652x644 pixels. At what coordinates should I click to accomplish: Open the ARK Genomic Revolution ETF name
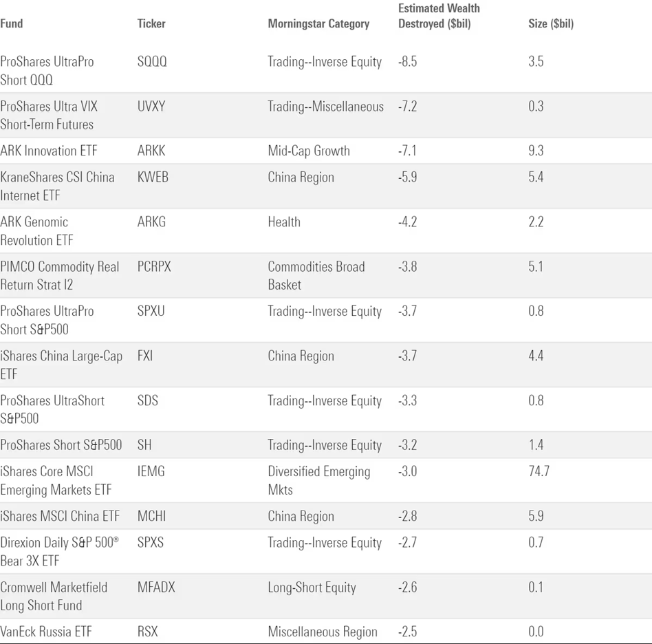[36, 230]
